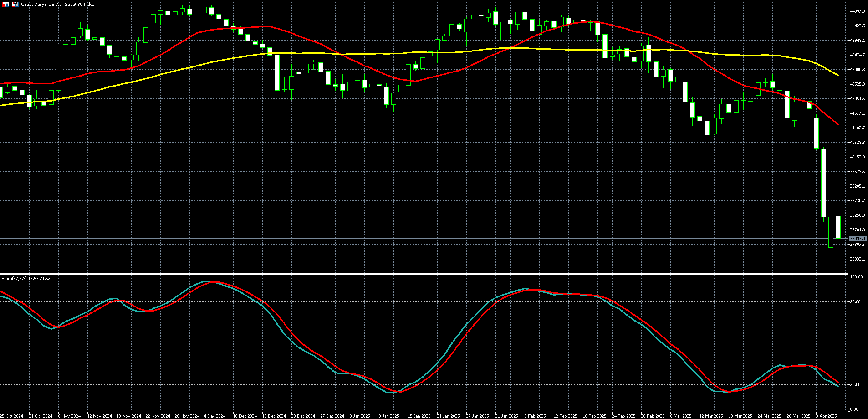The height and width of the screenshot is (419, 868).
Task: Click the 80.00 stochastic level label
Action: click(855, 302)
